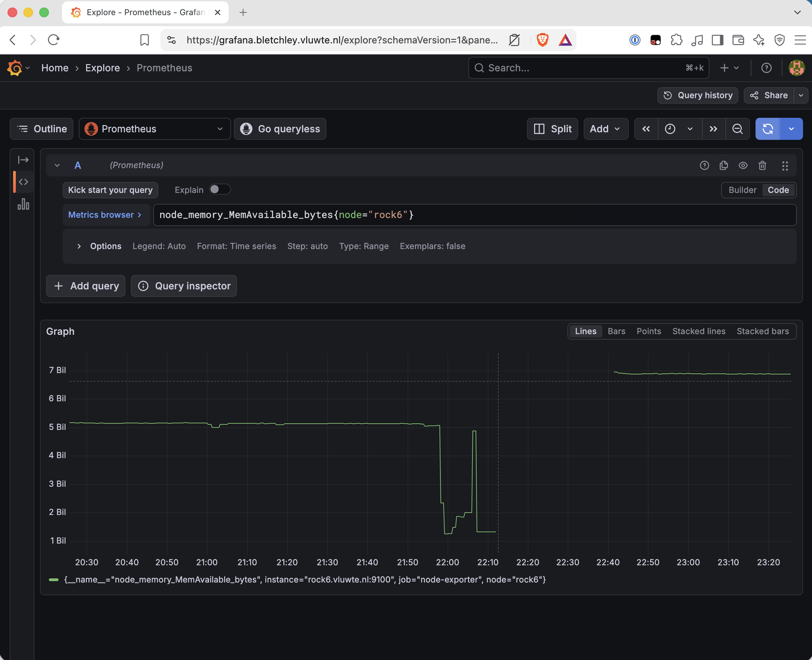The height and width of the screenshot is (660, 812).
Task: Go to Explore breadcrumb
Action: [x=102, y=68]
